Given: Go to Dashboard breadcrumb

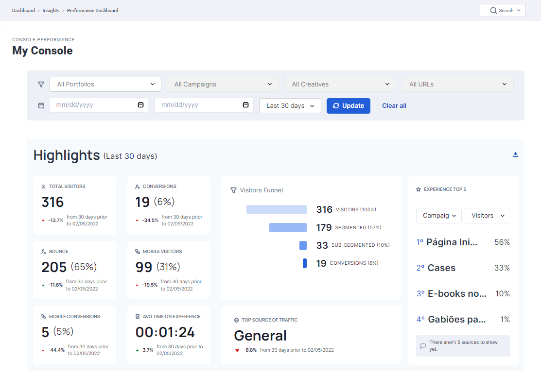Looking at the screenshot, I should tap(23, 11).
